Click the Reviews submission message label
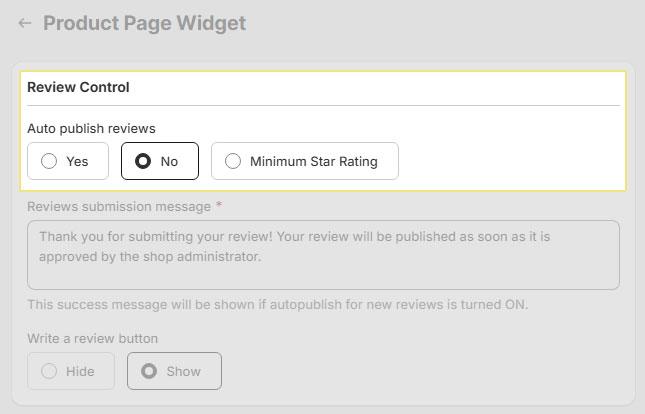The width and height of the screenshot is (645, 414). [x=119, y=206]
